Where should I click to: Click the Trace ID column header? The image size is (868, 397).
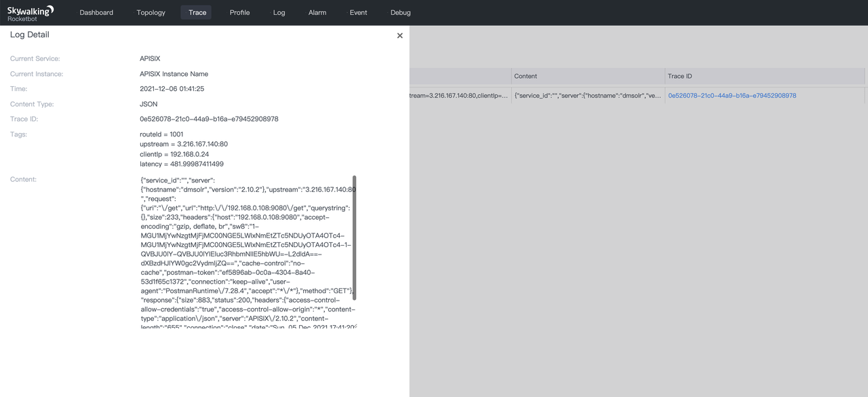(x=679, y=76)
